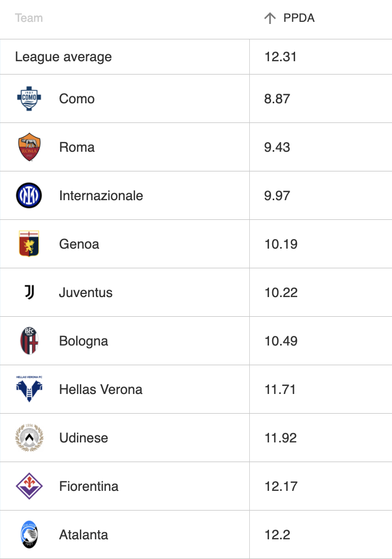
Task: Click the Bologna BFC badge
Action: [x=29, y=341]
